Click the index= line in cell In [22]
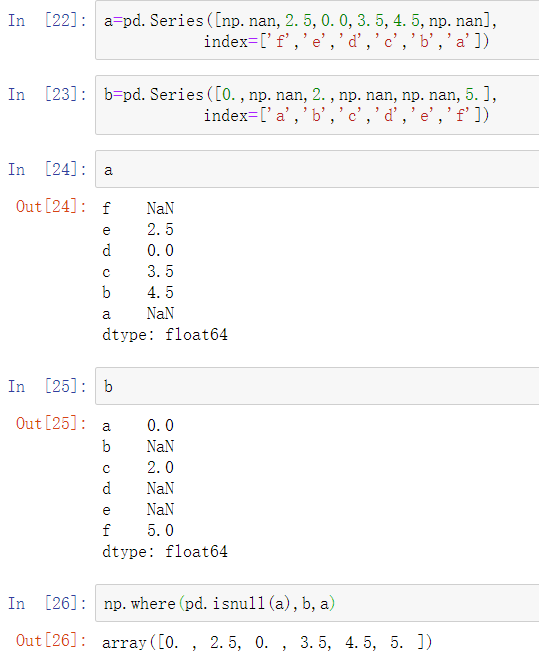This screenshot has width=539, height=666. coord(346,42)
